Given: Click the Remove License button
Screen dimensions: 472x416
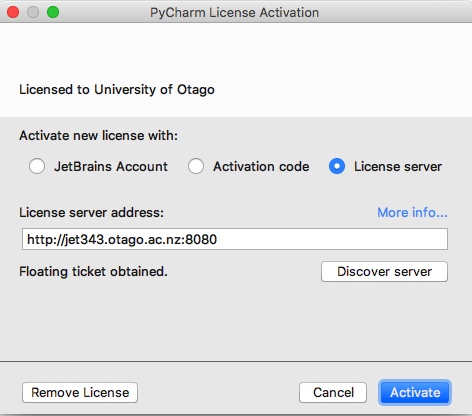Looking at the screenshot, I should tap(80, 392).
